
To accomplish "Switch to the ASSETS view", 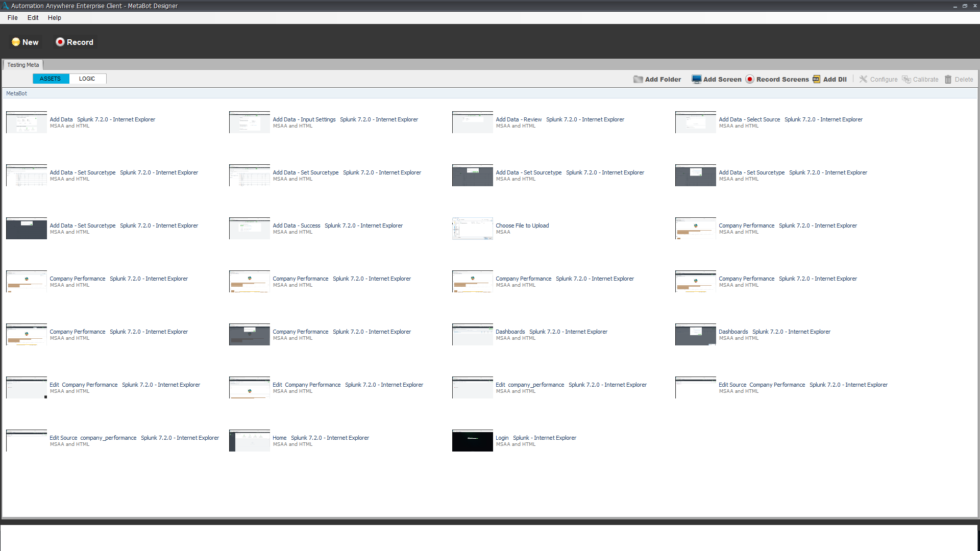I will (x=51, y=79).
